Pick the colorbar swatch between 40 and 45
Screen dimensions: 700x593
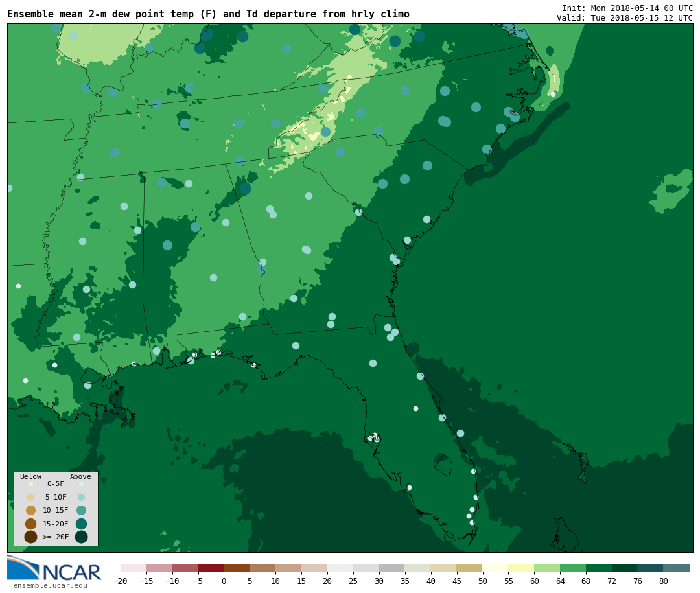(x=444, y=568)
